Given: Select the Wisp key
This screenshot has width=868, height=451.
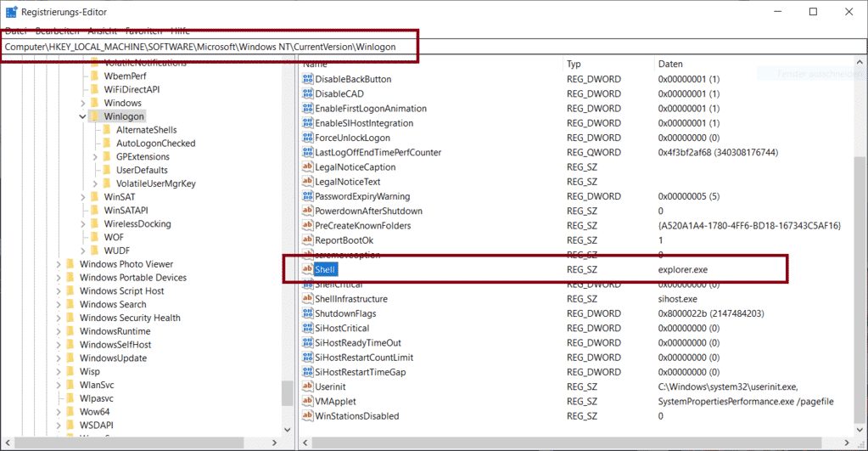Looking at the screenshot, I should (90, 371).
